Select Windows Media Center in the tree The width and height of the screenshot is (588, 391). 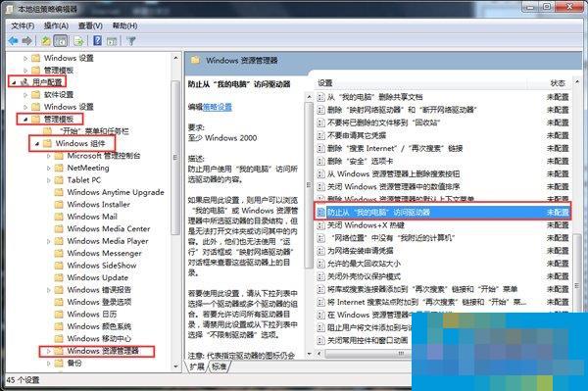click(x=109, y=228)
